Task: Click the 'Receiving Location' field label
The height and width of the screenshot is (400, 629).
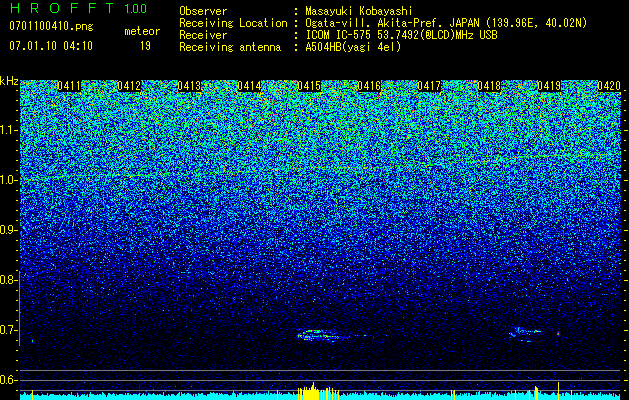Action: coord(233,23)
